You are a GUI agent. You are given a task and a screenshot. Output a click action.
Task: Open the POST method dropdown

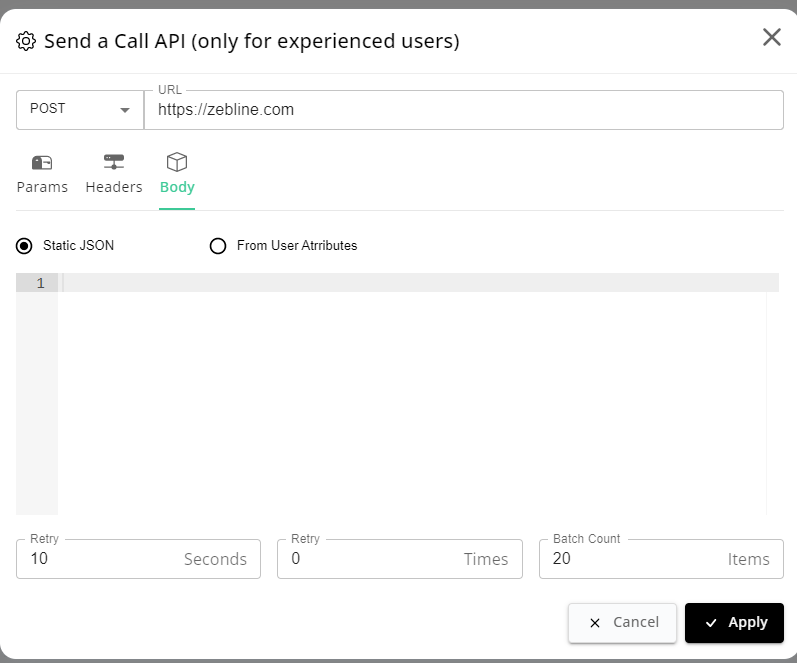[x=80, y=110]
